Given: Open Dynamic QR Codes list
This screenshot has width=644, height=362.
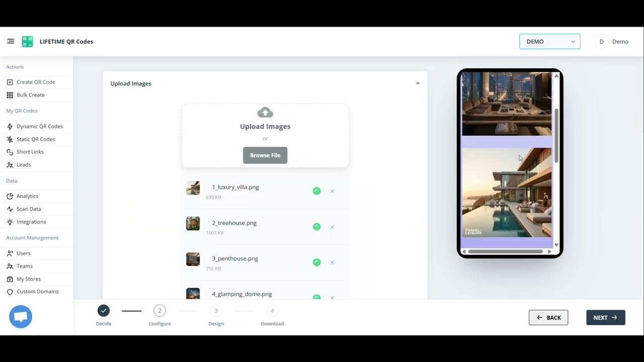Looking at the screenshot, I should pos(40,127).
